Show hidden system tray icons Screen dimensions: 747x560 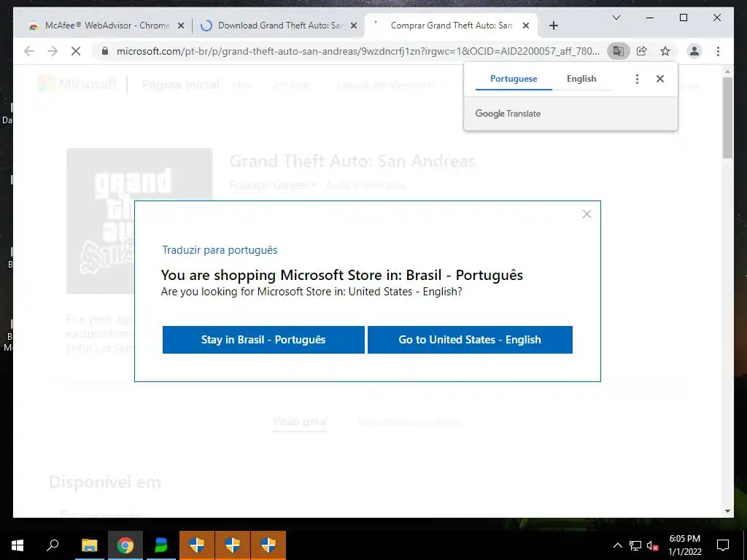(617, 545)
